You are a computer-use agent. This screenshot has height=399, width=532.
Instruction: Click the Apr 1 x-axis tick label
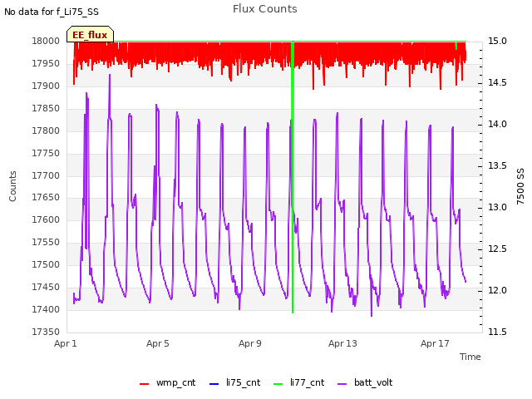point(66,343)
